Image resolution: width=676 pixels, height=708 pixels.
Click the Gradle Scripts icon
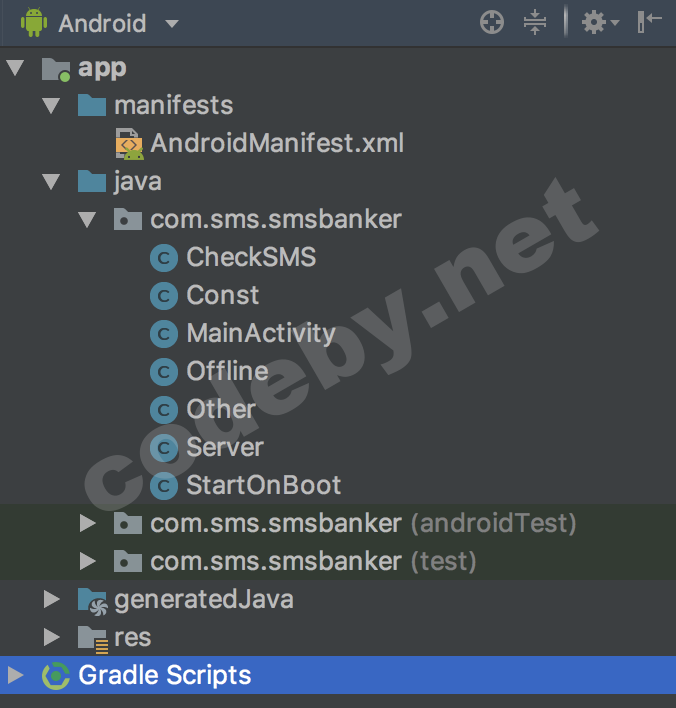[56, 675]
